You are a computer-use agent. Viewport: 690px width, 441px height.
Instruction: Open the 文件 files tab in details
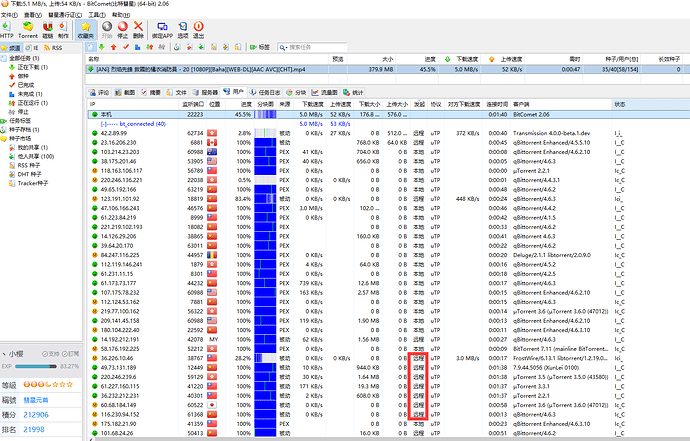tap(176, 92)
